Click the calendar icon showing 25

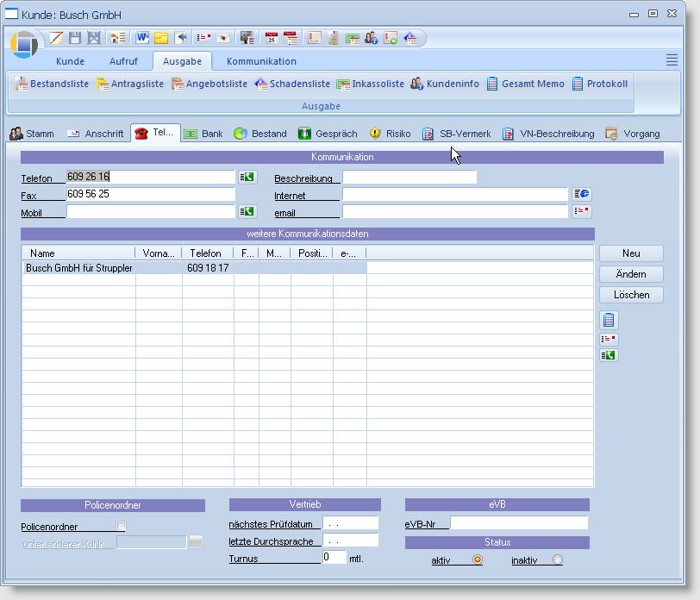(271, 38)
